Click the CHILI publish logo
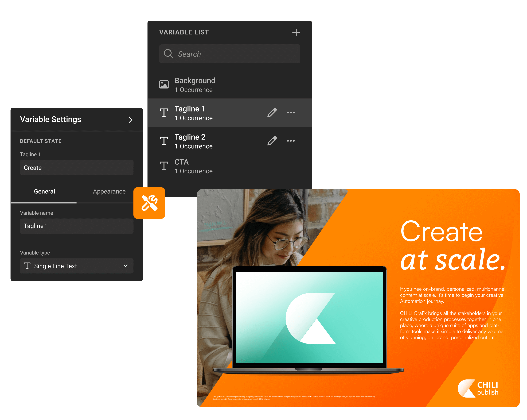The height and width of the screenshot is (420, 527). (478, 388)
